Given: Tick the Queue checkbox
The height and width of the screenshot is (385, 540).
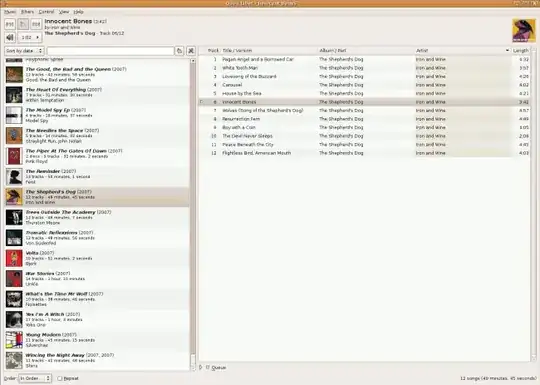Looking at the screenshot, I should 208,367.
